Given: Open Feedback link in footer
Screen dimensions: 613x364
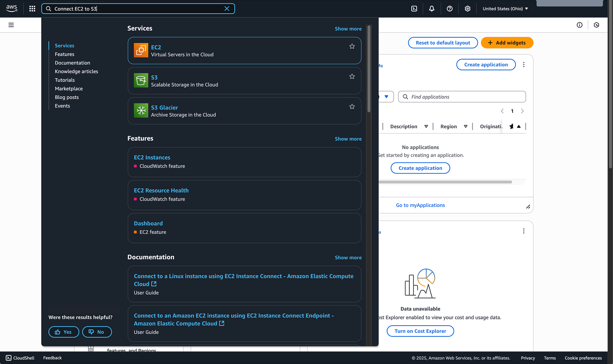Looking at the screenshot, I should 52,358.
